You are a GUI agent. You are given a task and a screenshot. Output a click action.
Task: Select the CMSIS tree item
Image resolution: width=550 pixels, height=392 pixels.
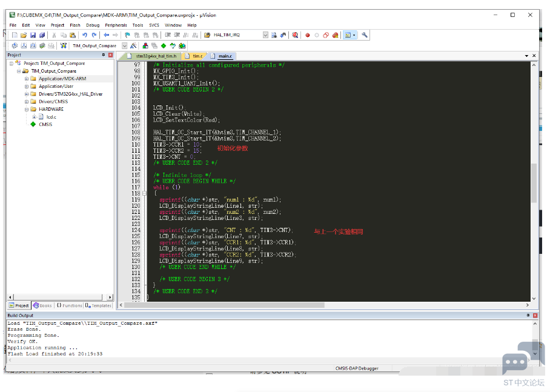coord(45,125)
